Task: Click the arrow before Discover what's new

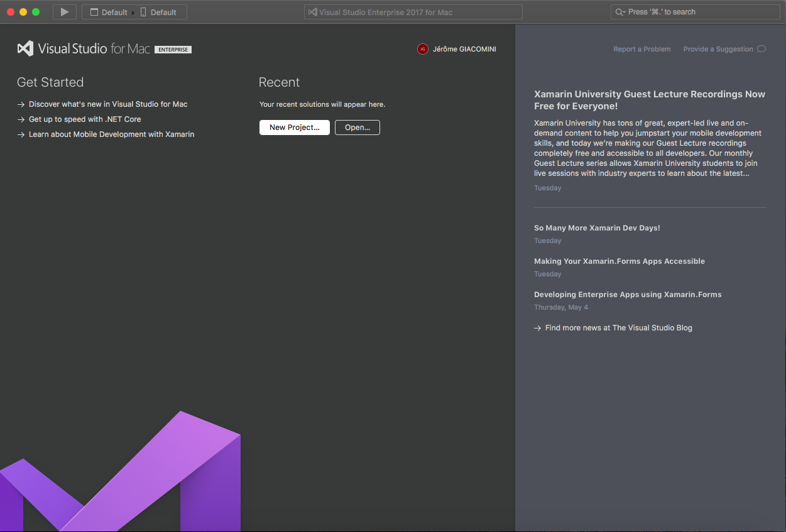Action: (21, 104)
